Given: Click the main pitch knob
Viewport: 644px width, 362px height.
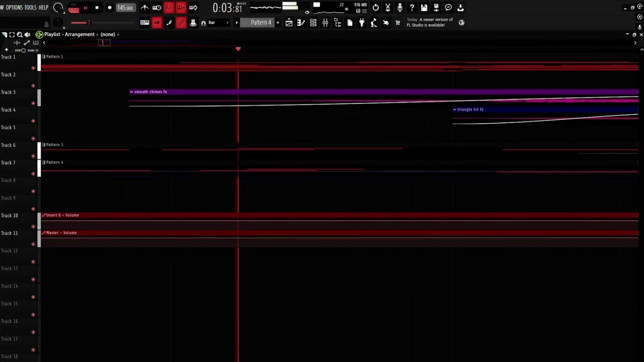Looking at the screenshot, I should tap(59, 22).
